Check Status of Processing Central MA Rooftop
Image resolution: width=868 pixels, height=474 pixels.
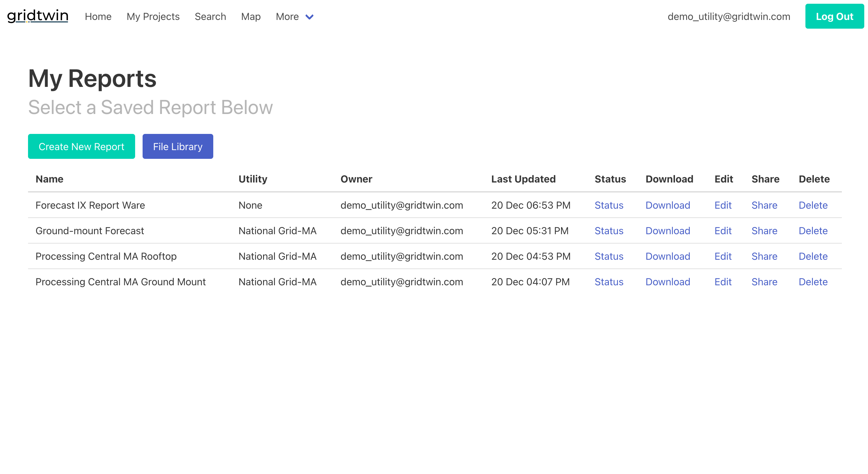click(x=609, y=256)
